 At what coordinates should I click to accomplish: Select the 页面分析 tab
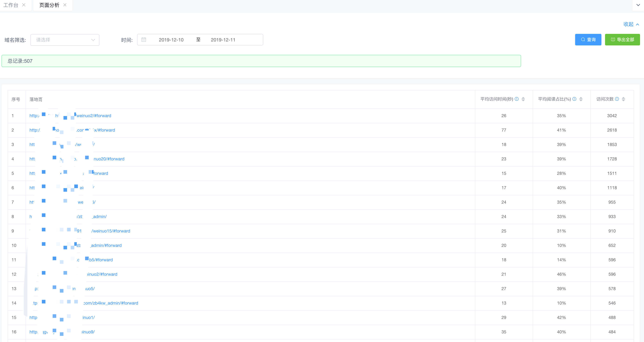point(49,5)
